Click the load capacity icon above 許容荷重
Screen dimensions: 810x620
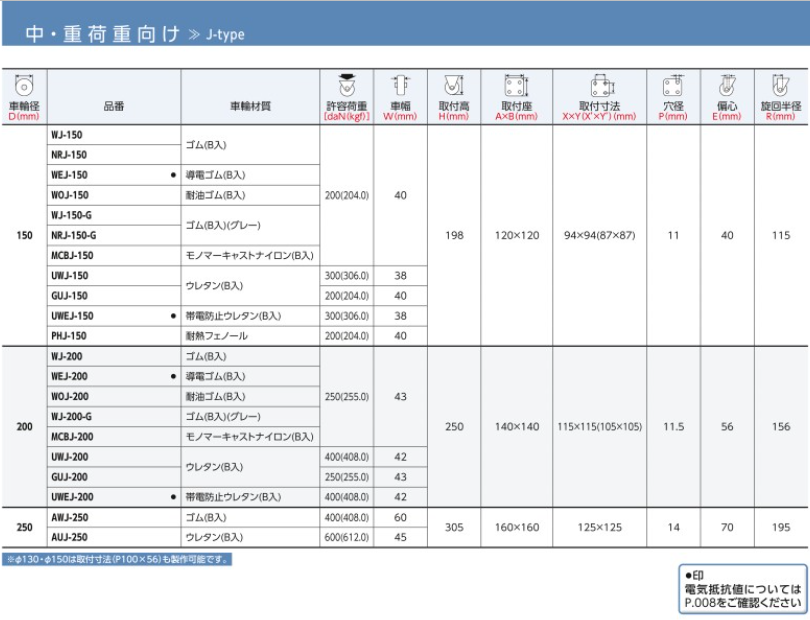click(x=347, y=85)
